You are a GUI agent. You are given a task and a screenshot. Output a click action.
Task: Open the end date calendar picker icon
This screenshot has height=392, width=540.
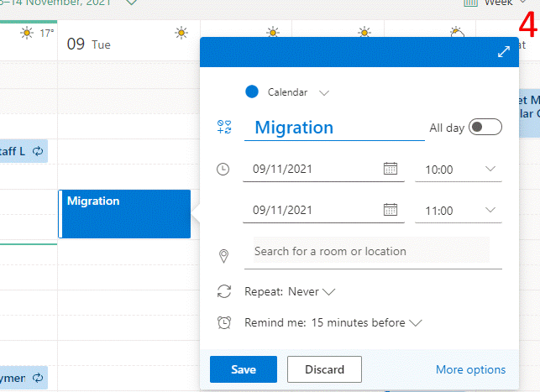(391, 210)
